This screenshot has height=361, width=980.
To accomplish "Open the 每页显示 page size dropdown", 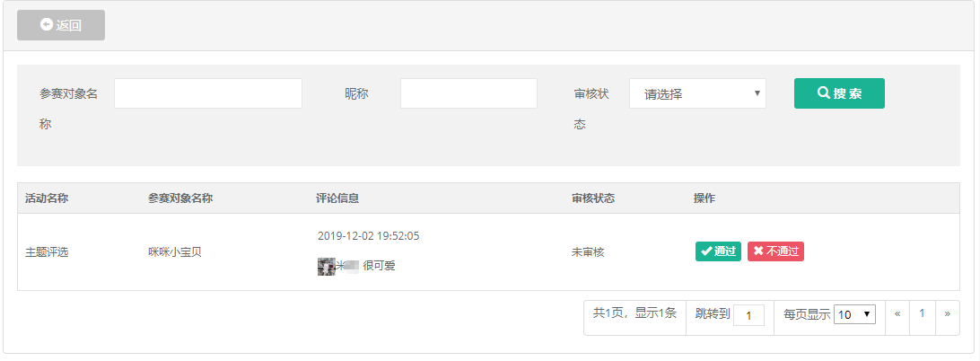I will coord(855,314).
